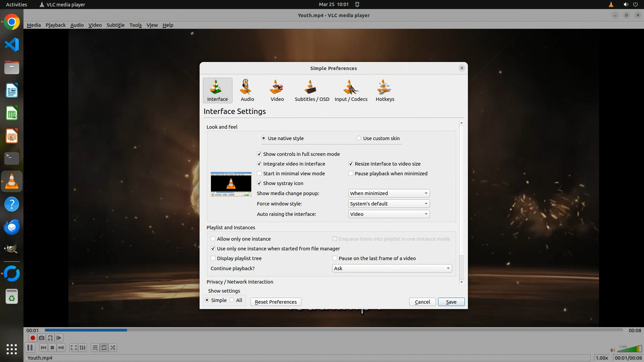Click the Reset Preferences button
Screen dimensions: 644x362
(275, 302)
